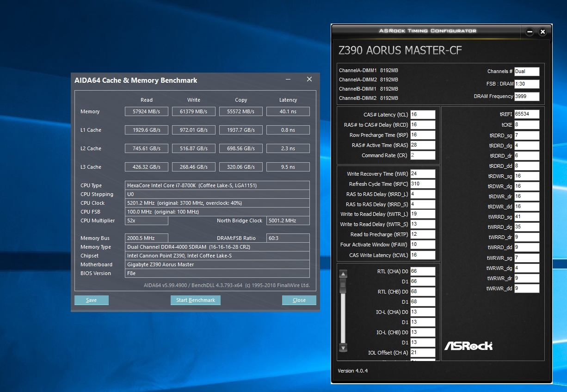Click the RAS# to CAS# Delay (tRCD) field
This screenshot has width=567, height=392.
click(x=423, y=125)
